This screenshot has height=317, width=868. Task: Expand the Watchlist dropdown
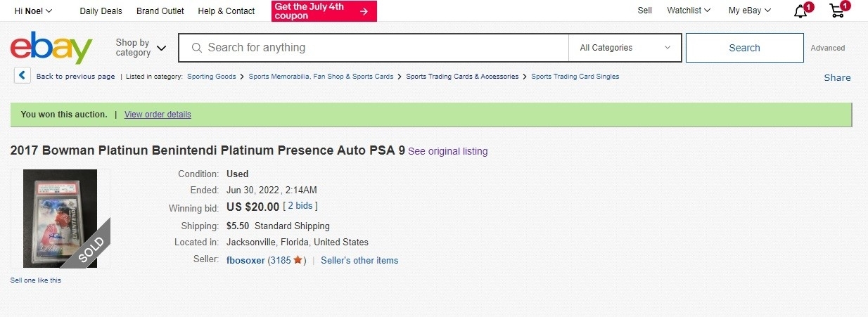[689, 11]
